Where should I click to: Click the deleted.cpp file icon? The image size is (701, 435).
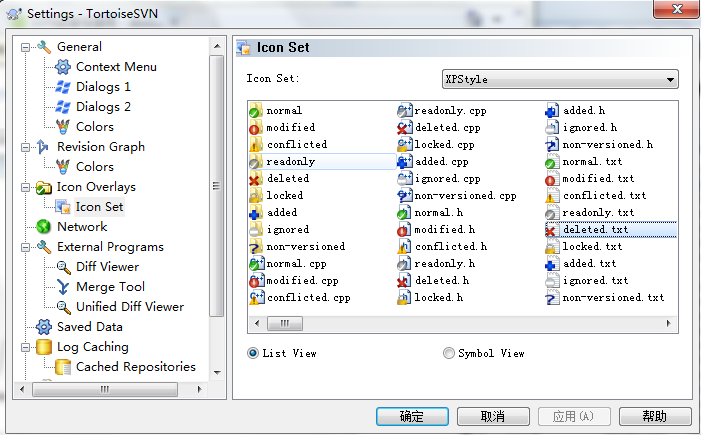pyautogui.click(x=404, y=127)
